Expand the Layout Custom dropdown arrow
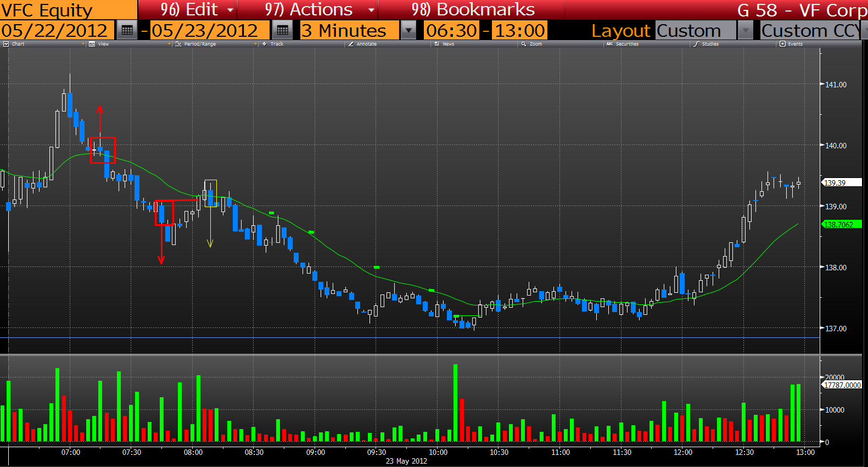868x467 pixels. coord(746,30)
